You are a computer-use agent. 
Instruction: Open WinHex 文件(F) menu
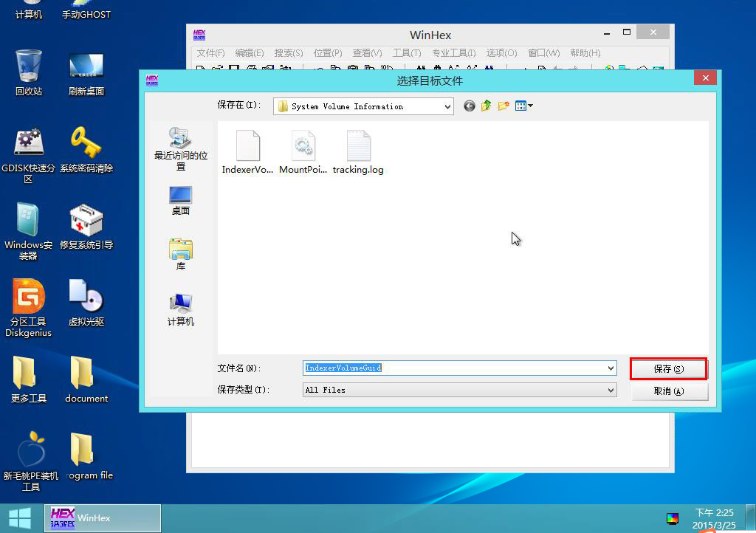[210, 53]
